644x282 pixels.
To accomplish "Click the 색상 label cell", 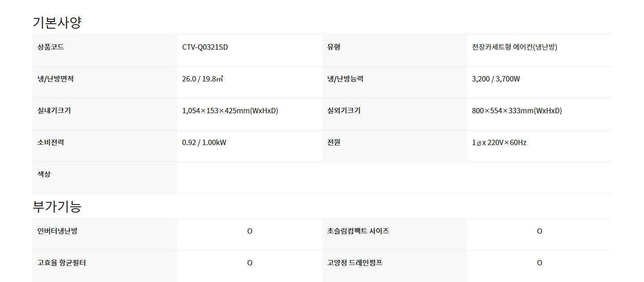I will click(x=105, y=178).
